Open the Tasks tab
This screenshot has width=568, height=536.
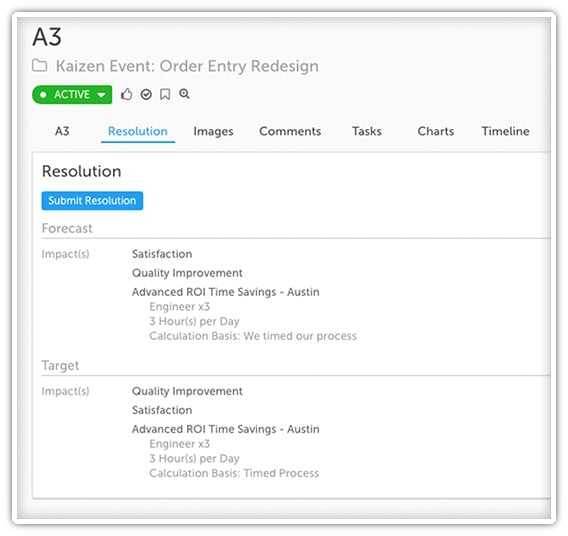pos(367,131)
